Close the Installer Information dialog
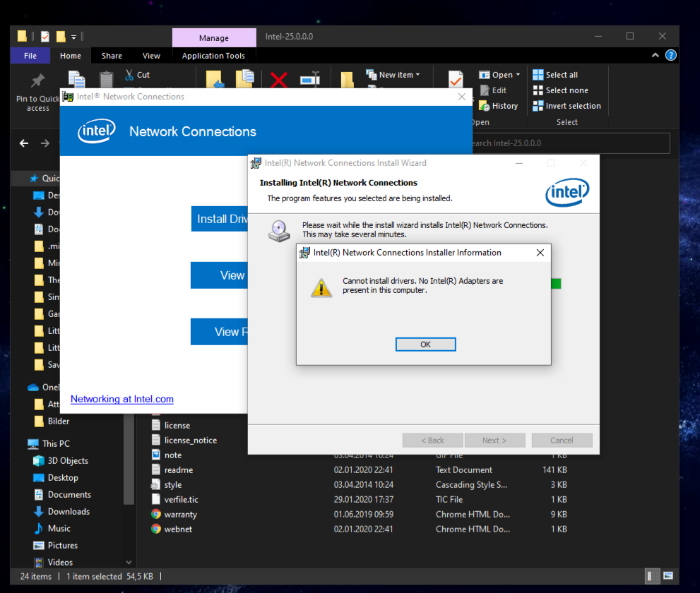Image resolution: width=700 pixels, height=593 pixels. [x=540, y=253]
